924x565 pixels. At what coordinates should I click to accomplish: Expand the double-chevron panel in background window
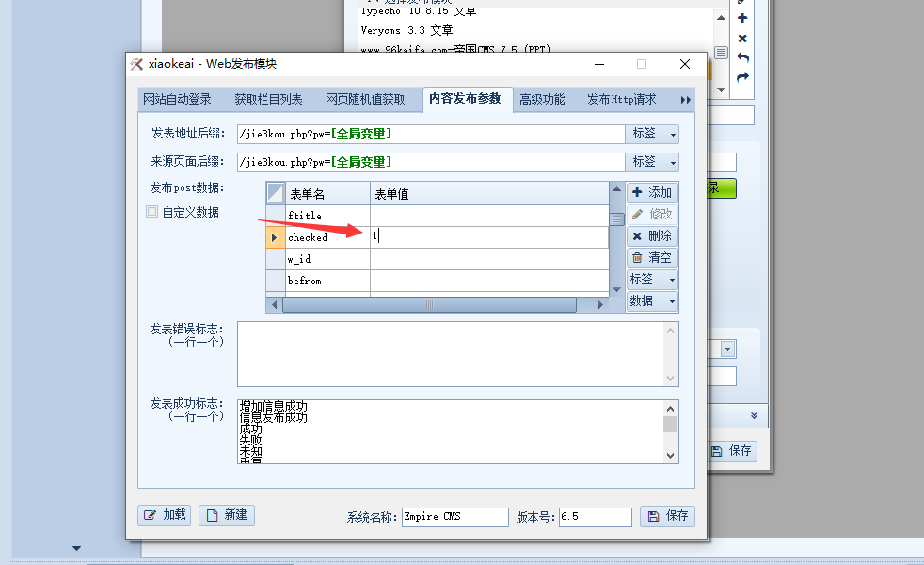pos(754,416)
